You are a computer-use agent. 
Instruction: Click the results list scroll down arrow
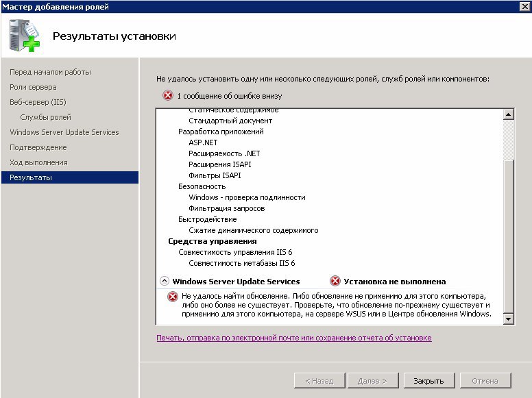[508, 319]
